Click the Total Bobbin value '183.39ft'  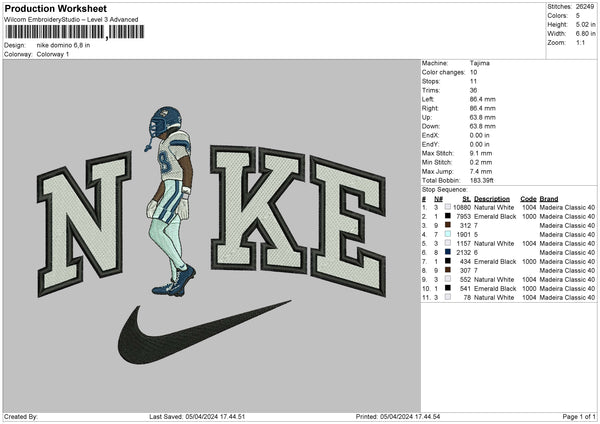(482, 180)
